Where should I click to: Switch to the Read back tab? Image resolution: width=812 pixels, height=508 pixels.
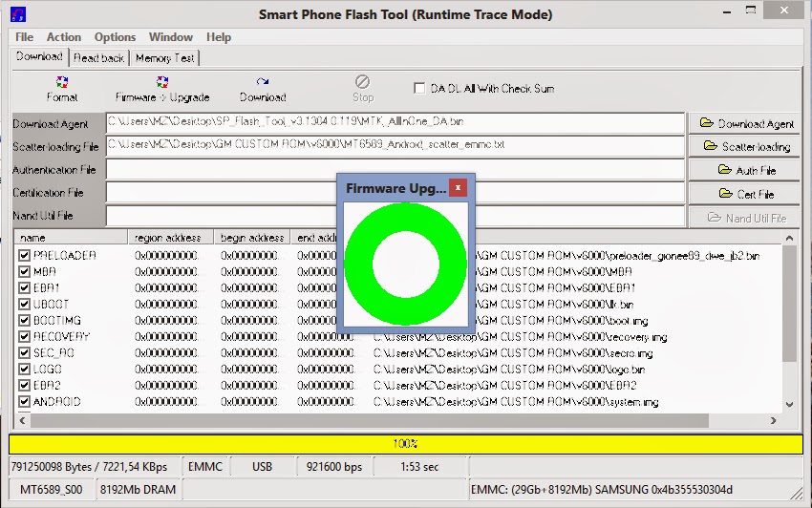tap(99, 58)
